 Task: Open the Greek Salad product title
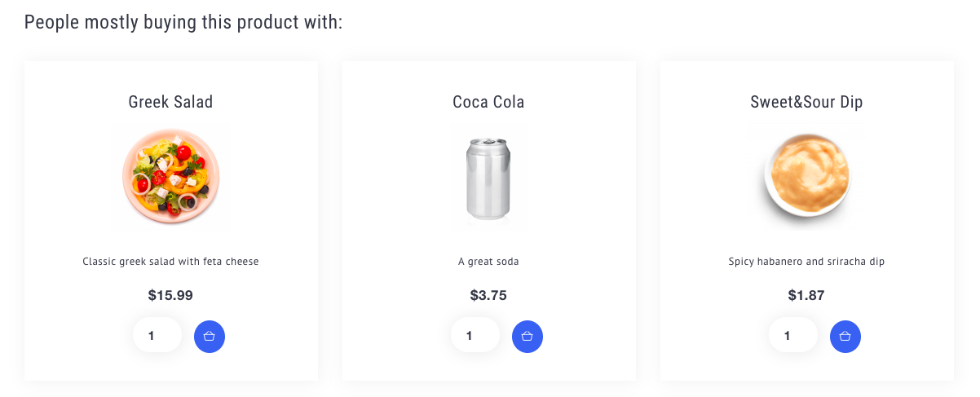[x=170, y=102]
